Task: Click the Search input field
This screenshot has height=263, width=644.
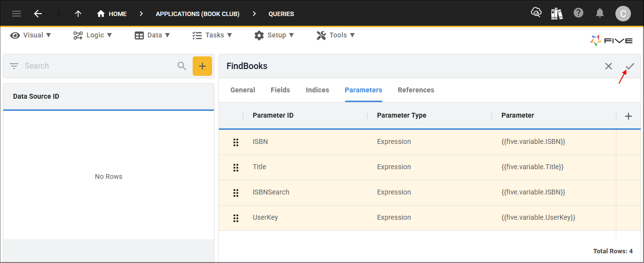Action: [x=97, y=66]
